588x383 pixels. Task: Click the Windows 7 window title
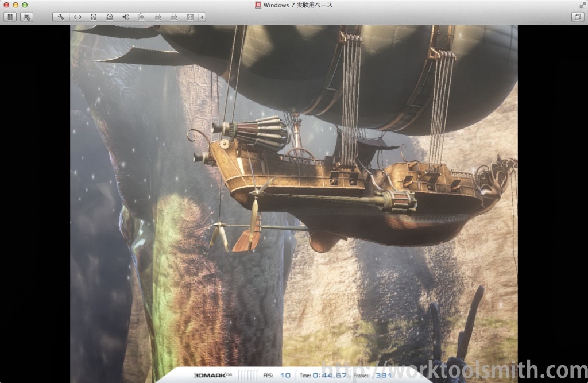pyautogui.click(x=298, y=5)
